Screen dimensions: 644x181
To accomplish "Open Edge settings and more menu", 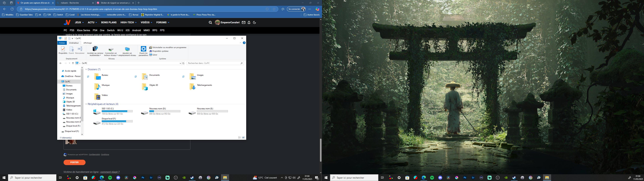I will (x=309, y=9).
